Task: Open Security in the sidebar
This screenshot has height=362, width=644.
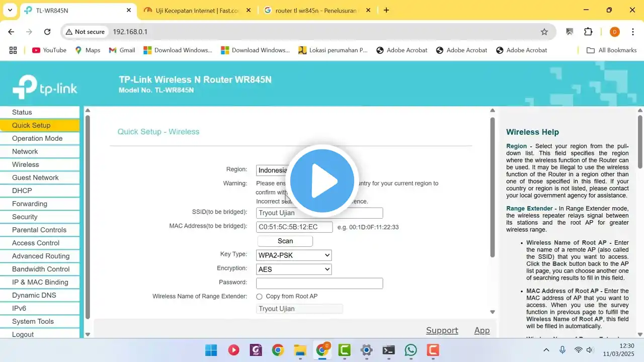Action: coord(40,217)
